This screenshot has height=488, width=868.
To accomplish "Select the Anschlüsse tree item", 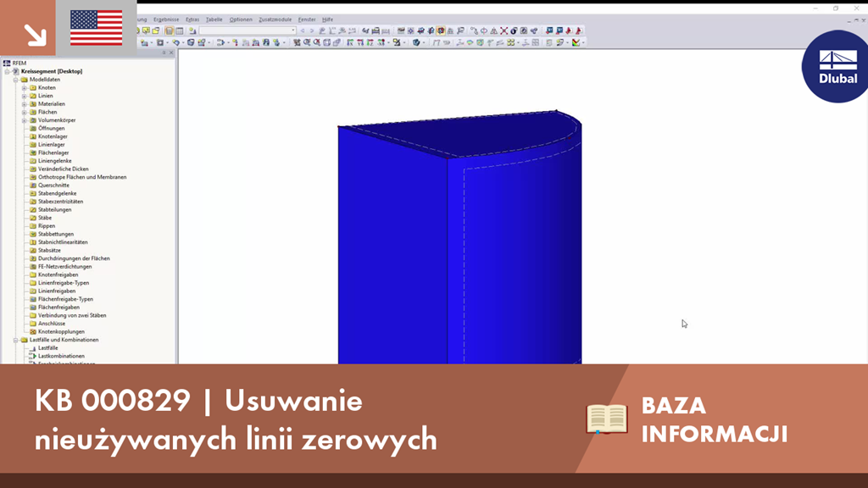I will [52, 324].
